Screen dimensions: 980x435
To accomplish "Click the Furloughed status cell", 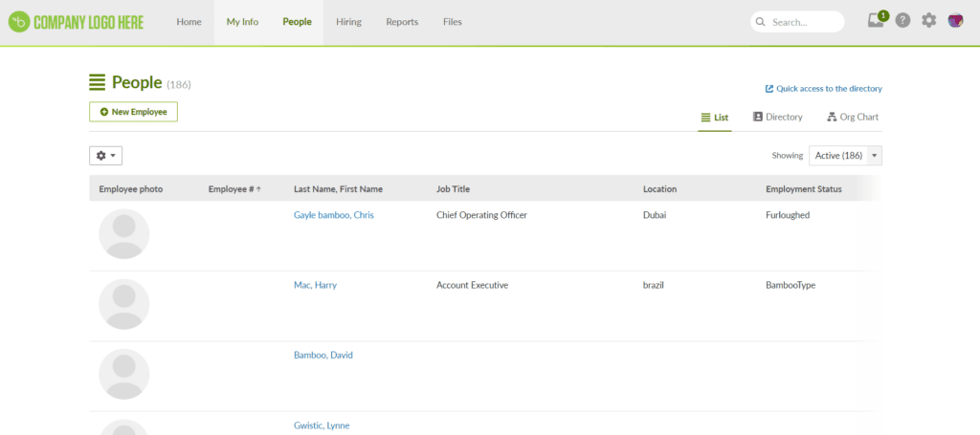I will tap(788, 215).
